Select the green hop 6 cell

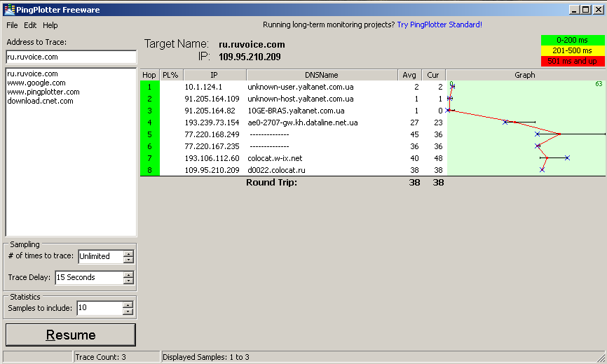(150, 146)
